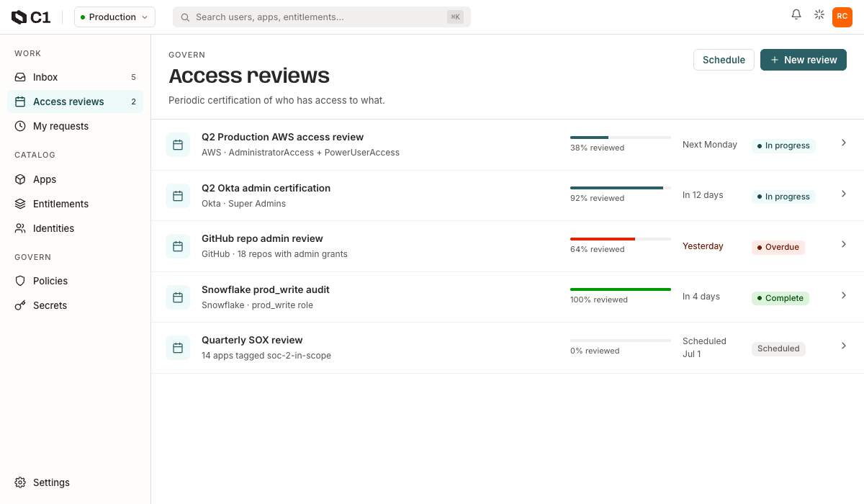Screen dimensions: 864x504
Task: Open Entitlements section
Action: click(x=75, y=204)
